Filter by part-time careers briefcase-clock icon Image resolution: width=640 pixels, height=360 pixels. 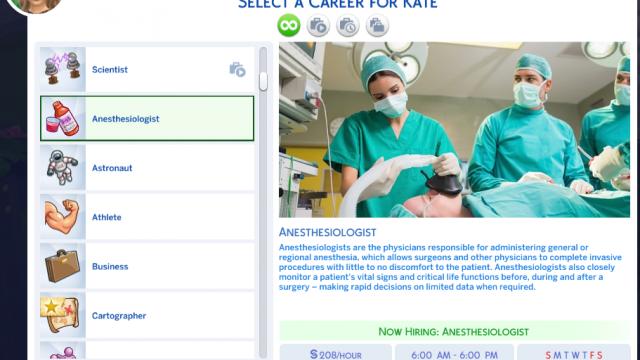coord(348,26)
